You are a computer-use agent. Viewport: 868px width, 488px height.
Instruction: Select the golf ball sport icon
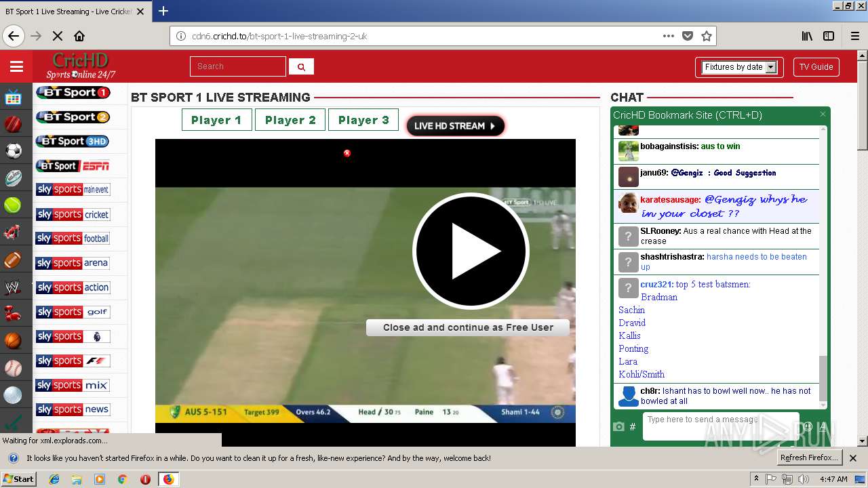pyautogui.click(x=13, y=395)
